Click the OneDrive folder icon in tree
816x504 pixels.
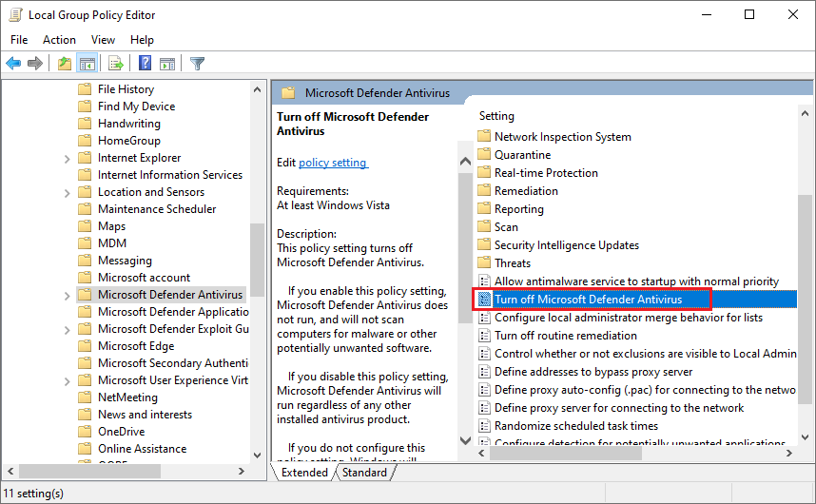[85, 432]
